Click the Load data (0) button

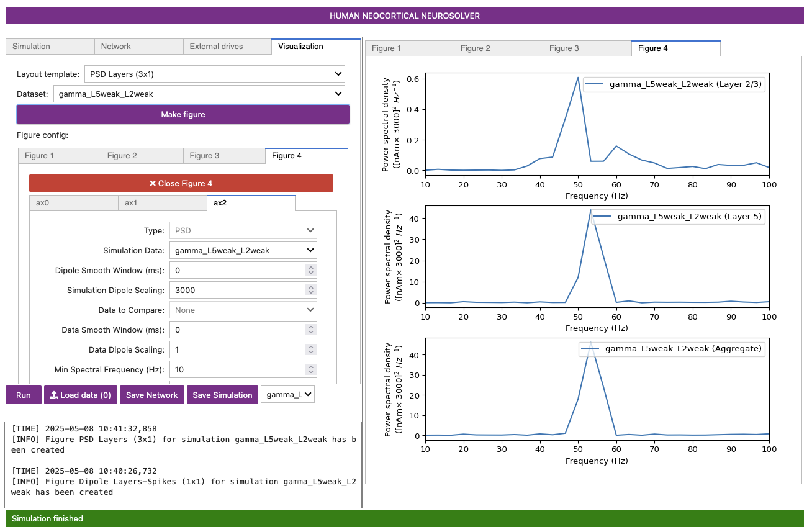click(81, 395)
